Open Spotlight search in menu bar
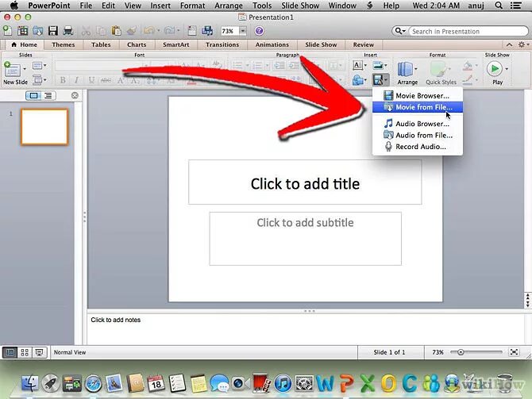This screenshot has height=399, width=532. point(499,6)
